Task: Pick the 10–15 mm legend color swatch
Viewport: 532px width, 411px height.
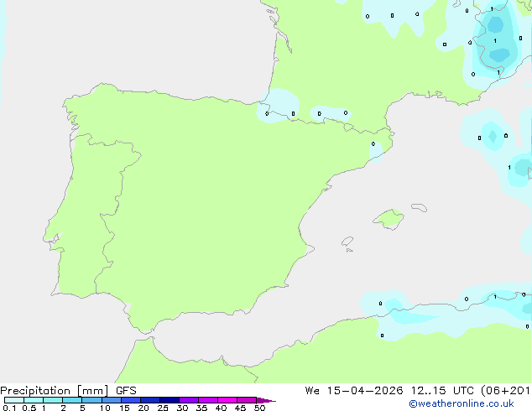Action: (112, 400)
